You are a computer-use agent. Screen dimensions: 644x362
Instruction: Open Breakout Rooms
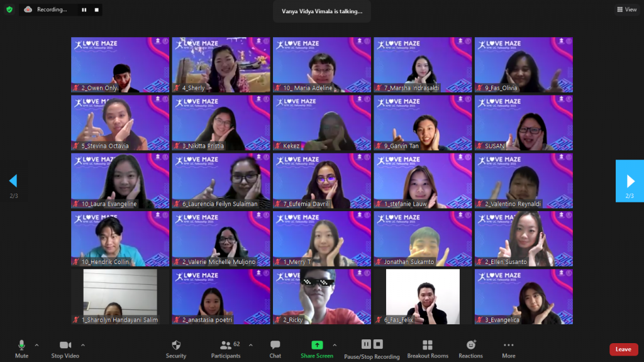click(x=428, y=348)
